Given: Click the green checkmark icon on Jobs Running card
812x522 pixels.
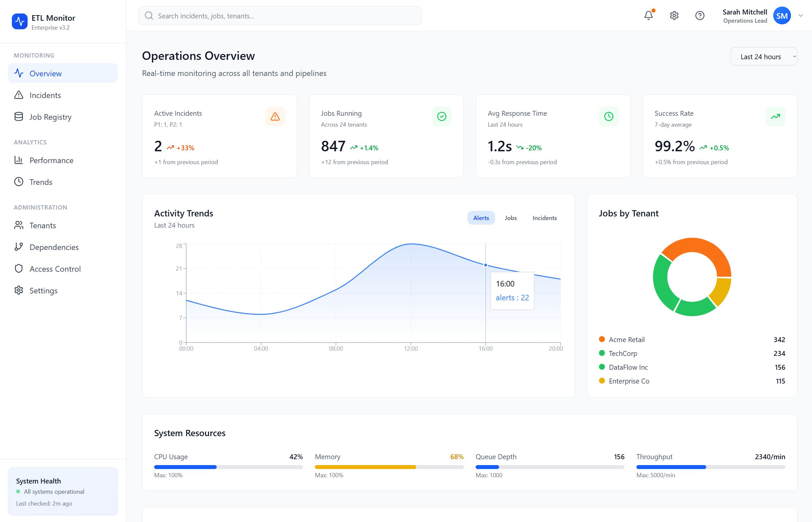Looking at the screenshot, I should tap(442, 116).
